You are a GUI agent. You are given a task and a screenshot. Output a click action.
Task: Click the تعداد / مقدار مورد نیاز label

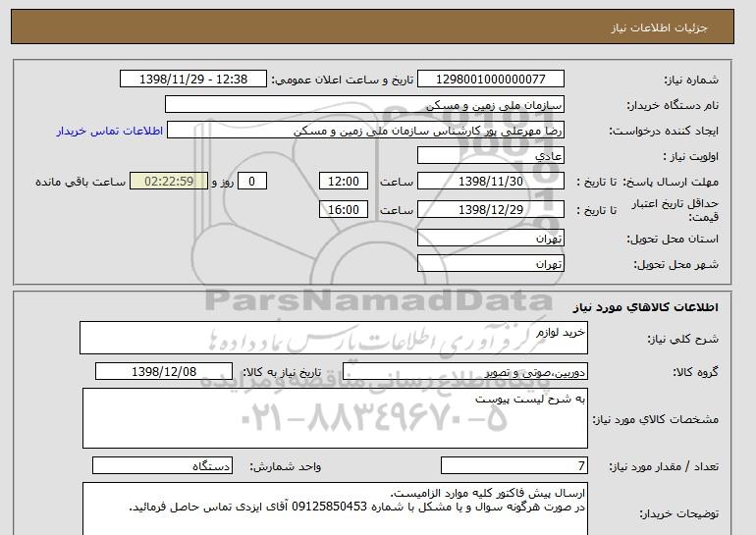point(664,466)
